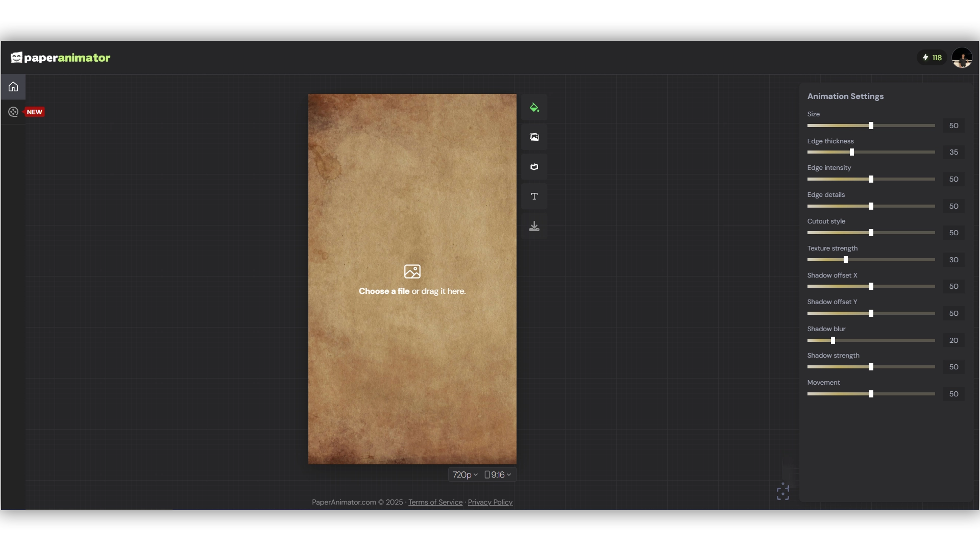Click the Texture strength value field showing 30

[953, 260]
